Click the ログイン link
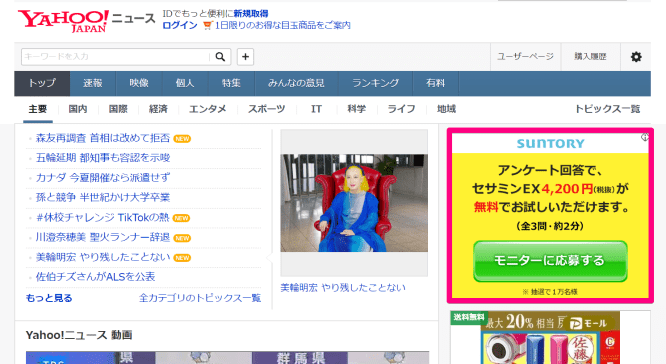 [x=180, y=25]
